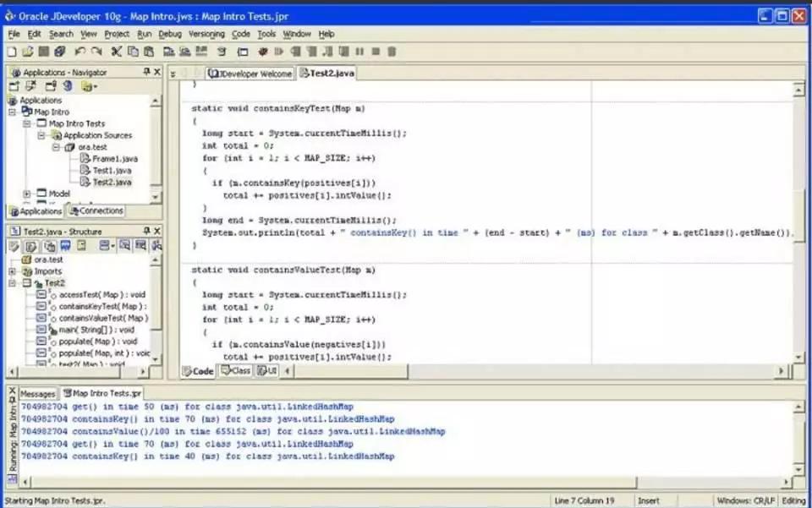The width and height of the screenshot is (812, 508).
Task: Click the Paste clipboard toolbar icon
Action: (x=149, y=52)
